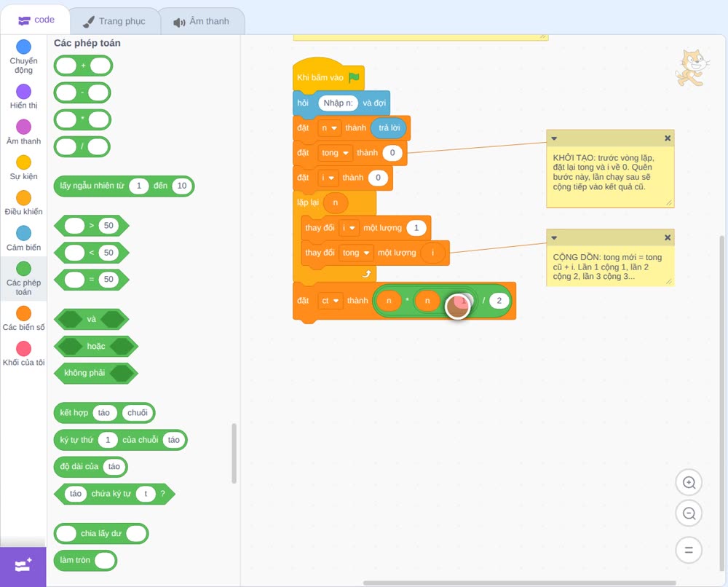Collapse the KHỞI TẠO comment with arrow
This screenshot has width=728, height=587.
[x=554, y=138]
